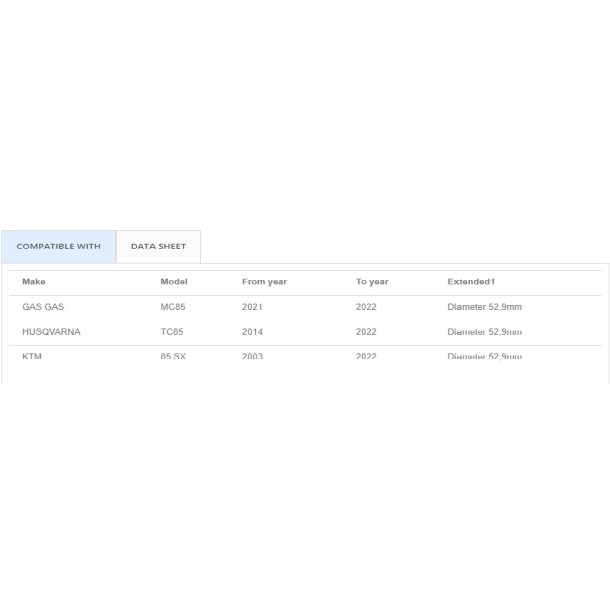Click the diameter value in HUSQVARNA row

point(484,332)
